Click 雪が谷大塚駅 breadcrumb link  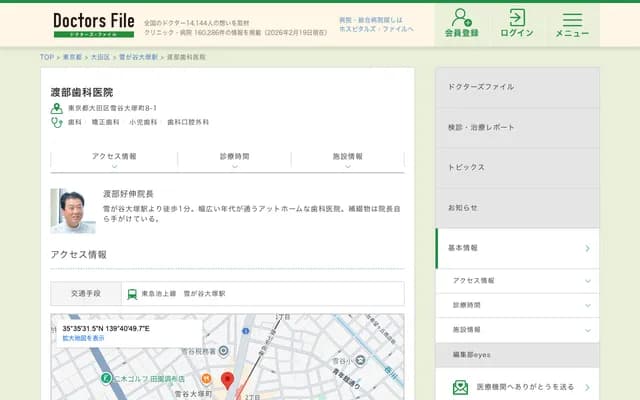pyautogui.click(x=137, y=58)
